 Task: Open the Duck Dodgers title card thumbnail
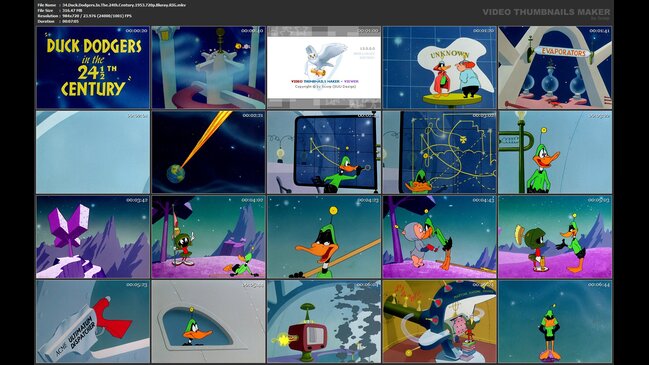(x=93, y=67)
